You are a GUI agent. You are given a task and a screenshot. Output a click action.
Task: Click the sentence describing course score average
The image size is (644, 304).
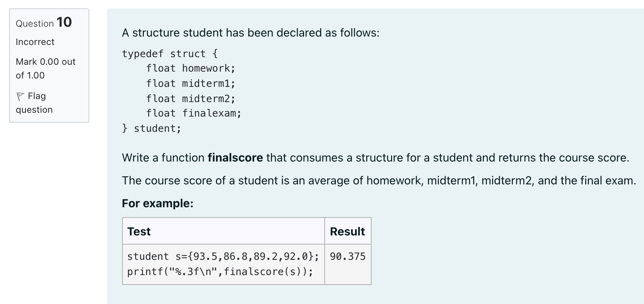coord(379,181)
